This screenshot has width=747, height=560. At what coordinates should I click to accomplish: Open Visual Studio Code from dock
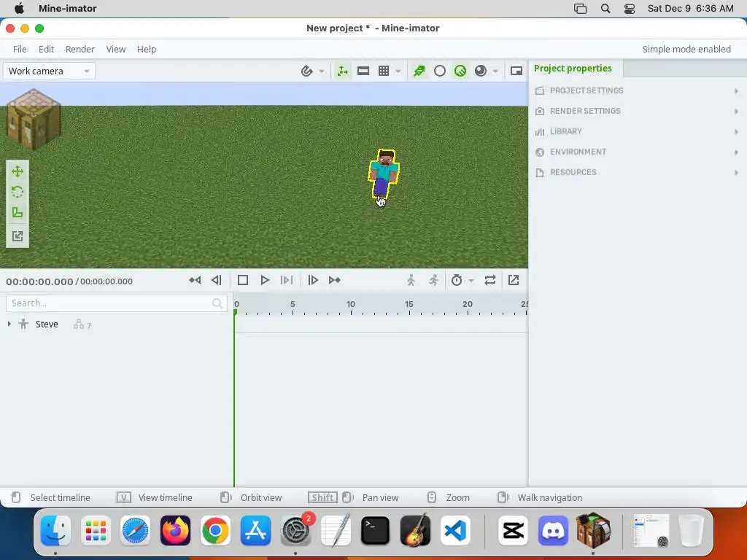pos(455,530)
